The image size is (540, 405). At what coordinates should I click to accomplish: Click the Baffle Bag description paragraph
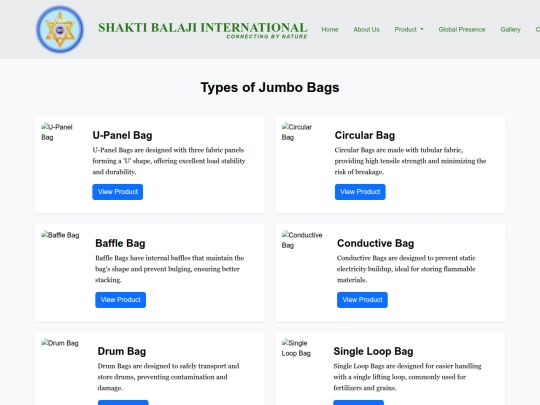[169, 269]
